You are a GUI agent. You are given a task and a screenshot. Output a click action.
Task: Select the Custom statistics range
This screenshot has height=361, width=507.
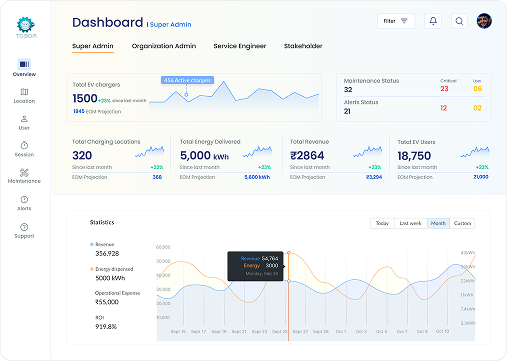462,223
